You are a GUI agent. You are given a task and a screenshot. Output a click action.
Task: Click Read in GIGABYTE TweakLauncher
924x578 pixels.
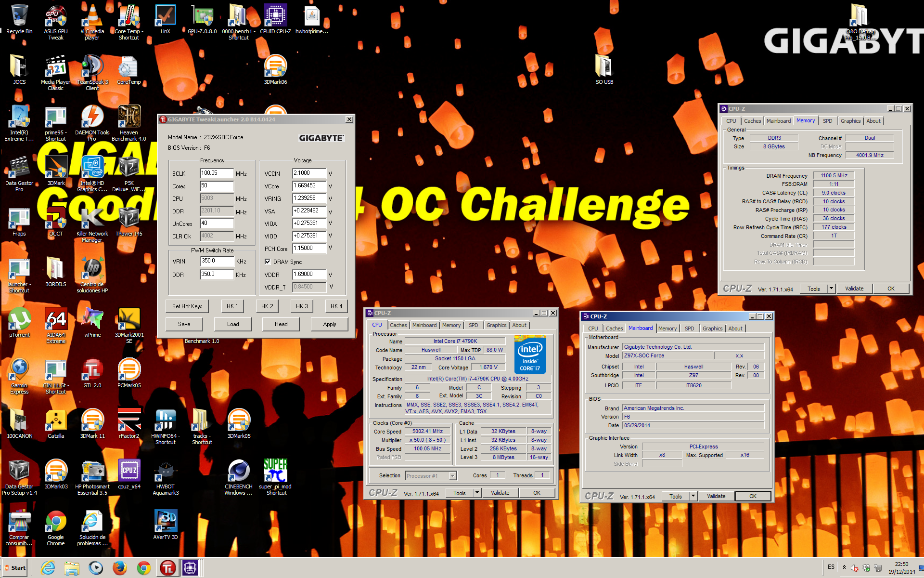(281, 324)
